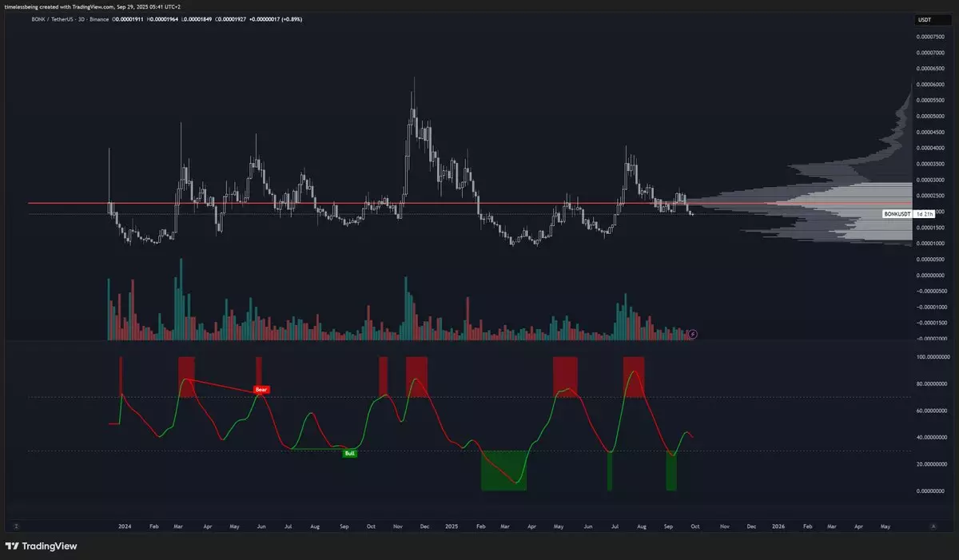Click the large green oversold zone in the oscillator
This screenshot has height=560, width=959.
coord(503,471)
